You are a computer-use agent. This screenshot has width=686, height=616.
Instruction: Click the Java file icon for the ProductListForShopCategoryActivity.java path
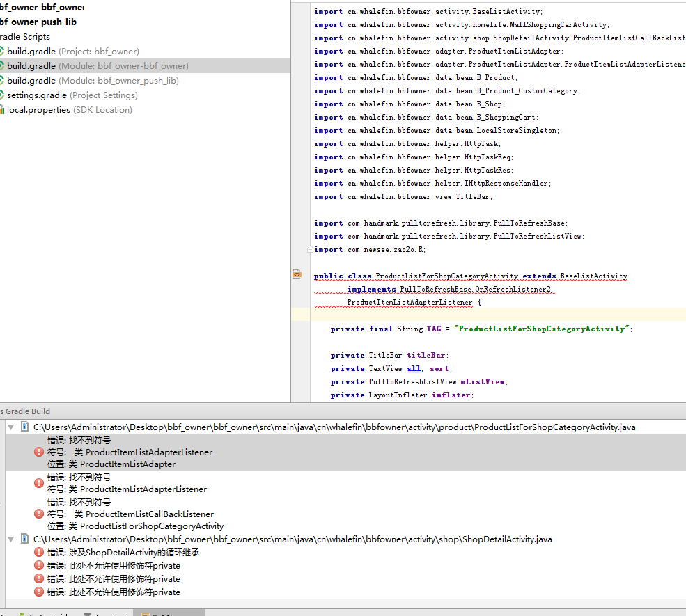click(x=25, y=427)
